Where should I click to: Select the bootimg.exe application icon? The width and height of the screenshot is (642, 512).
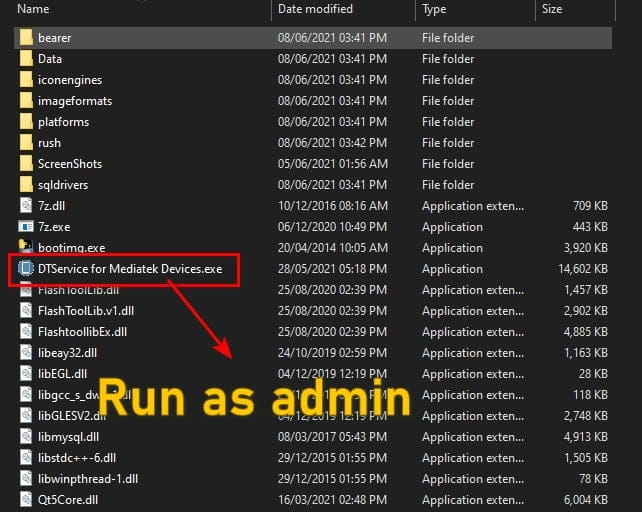(x=25, y=248)
